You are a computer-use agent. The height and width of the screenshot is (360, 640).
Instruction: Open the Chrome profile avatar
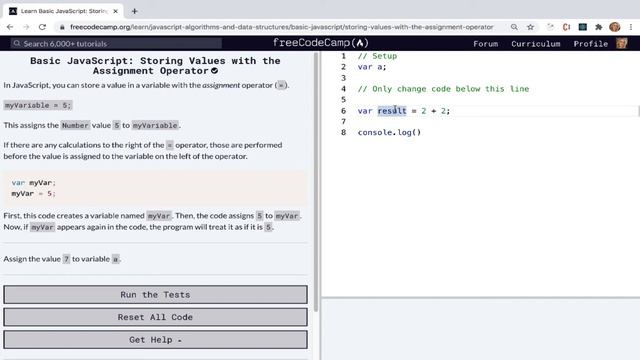point(615,27)
